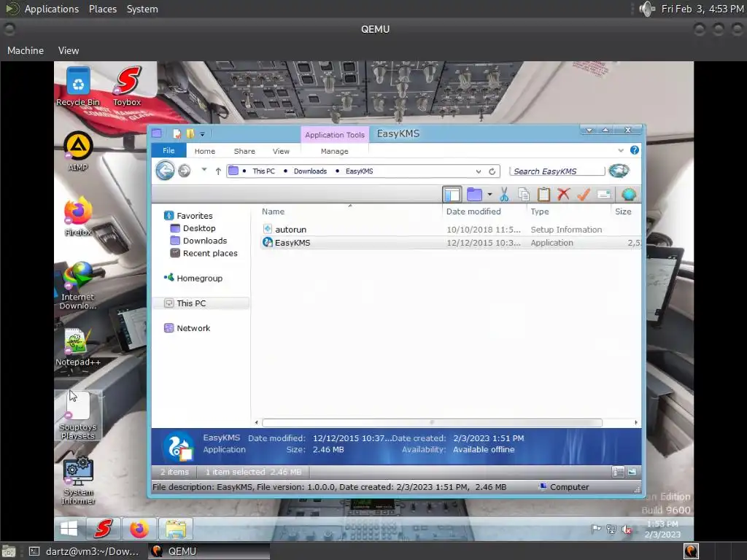Refresh the EasyKMS folder view
Screen dimensions: 747x560
click(492, 171)
